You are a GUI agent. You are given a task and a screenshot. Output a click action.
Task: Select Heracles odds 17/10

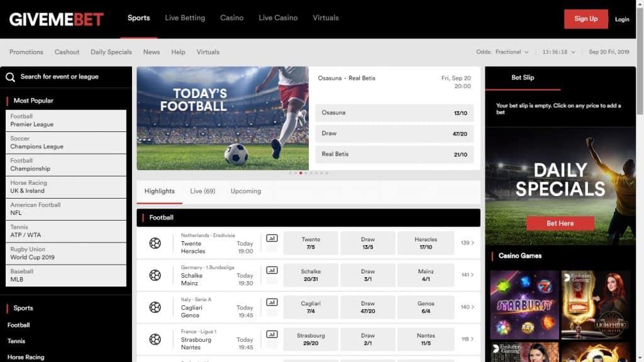[426, 243]
